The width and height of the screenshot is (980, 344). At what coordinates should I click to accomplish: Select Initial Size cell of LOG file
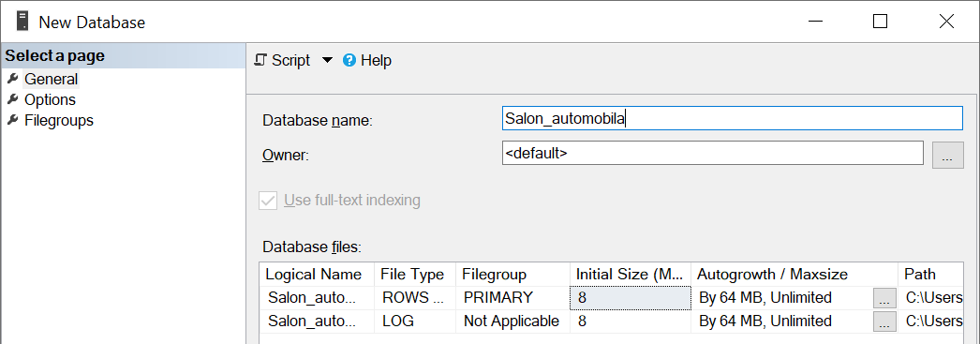[x=630, y=322]
